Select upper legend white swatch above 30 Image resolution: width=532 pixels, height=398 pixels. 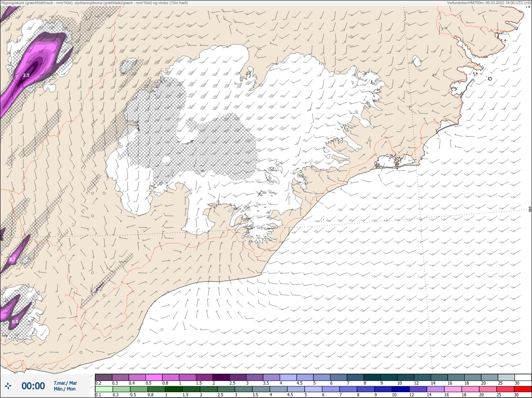[523, 377]
